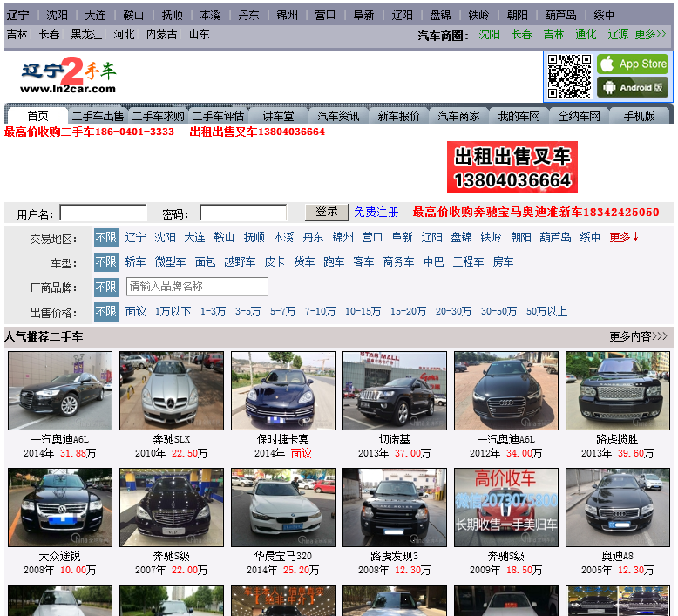This screenshot has height=616, width=678.
Task: Click 内蒙古 in top province bar
Action: pyautogui.click(x=162, y=34)
